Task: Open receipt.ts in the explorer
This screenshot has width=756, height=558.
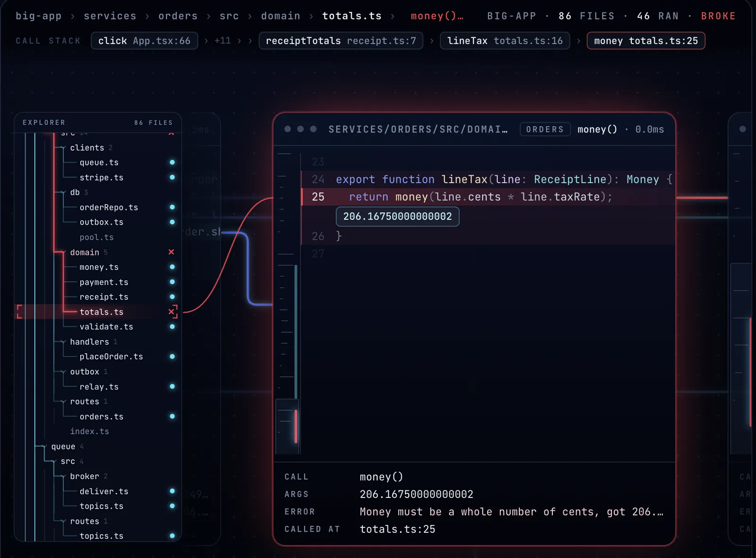Action: pos(104,297)
